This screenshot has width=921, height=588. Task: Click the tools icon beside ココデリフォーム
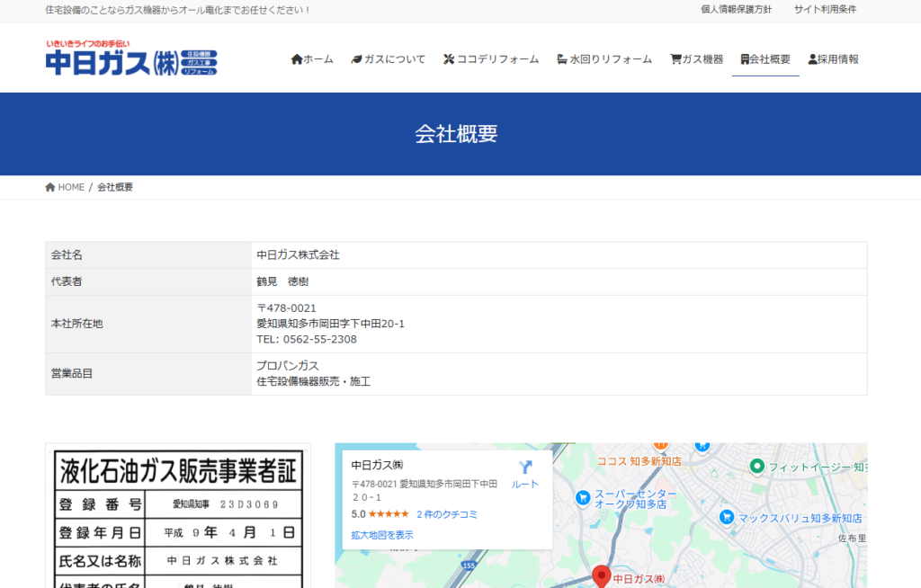(x=449, y=59)
